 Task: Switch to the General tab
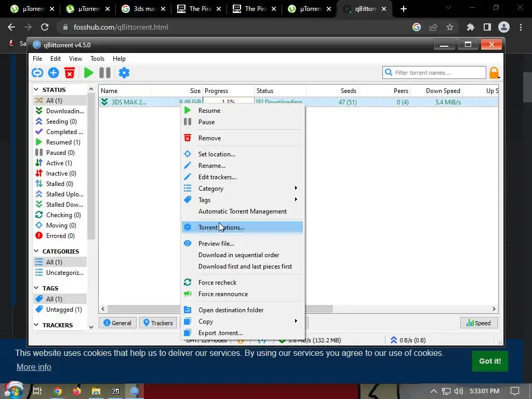coord(117,323)
